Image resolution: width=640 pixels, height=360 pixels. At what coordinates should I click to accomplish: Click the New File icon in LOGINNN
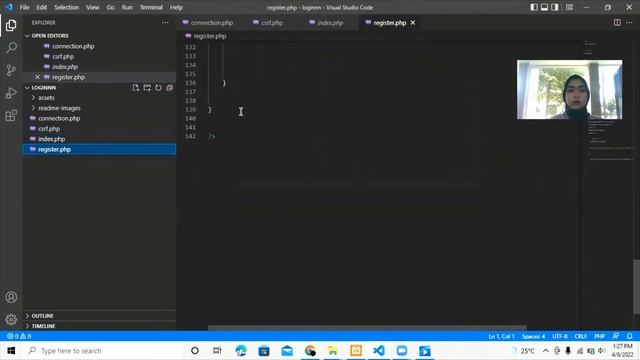(x=136, y=88)
